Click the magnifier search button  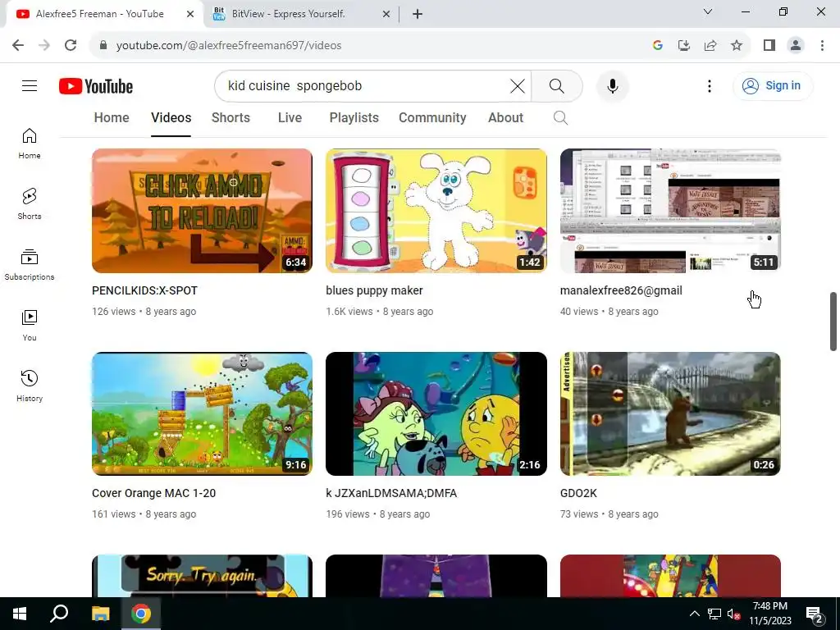tap(557, 85)
